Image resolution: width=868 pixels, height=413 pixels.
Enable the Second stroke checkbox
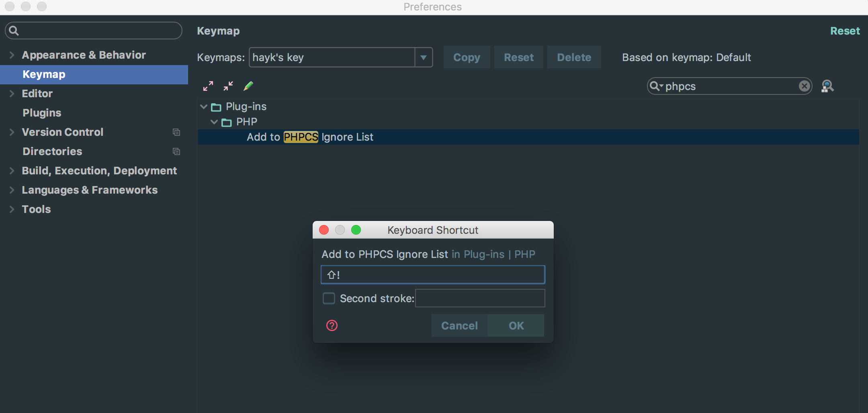[x=329, y=298]
